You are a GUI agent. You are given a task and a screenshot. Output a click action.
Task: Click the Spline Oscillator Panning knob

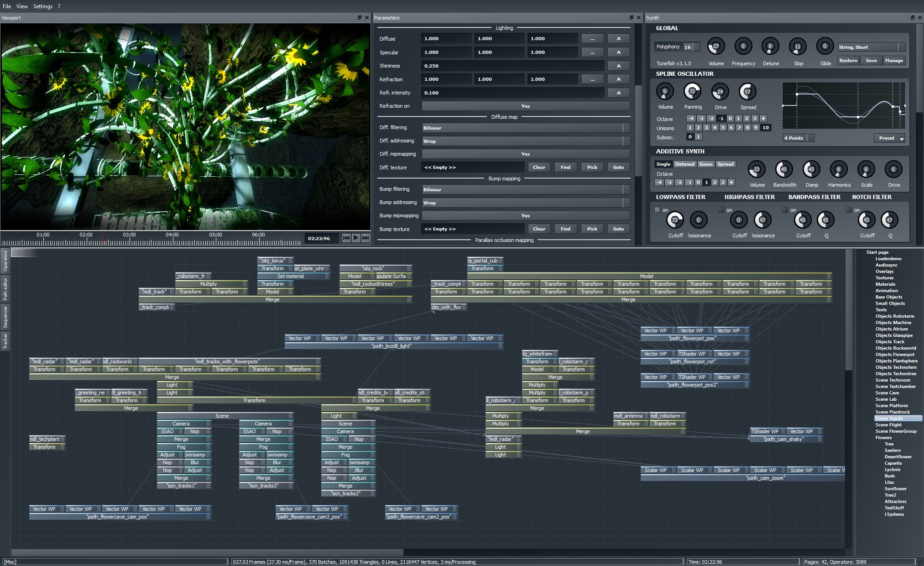point(692,92)
